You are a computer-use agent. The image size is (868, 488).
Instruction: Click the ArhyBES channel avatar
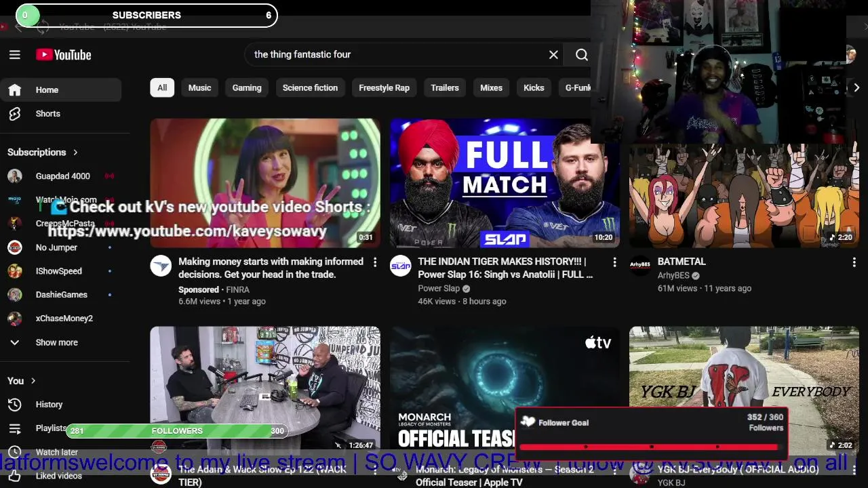click(x=640, y=266)
